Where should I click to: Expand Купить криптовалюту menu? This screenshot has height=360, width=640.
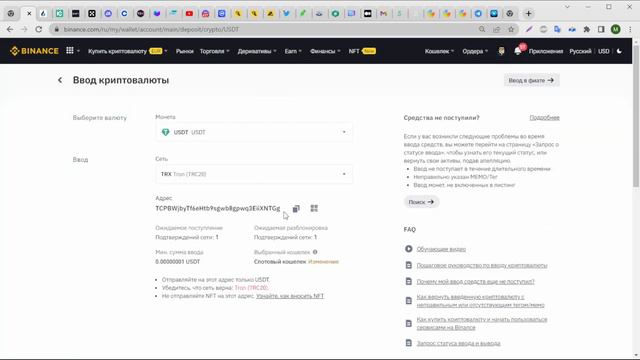[128, 51]
